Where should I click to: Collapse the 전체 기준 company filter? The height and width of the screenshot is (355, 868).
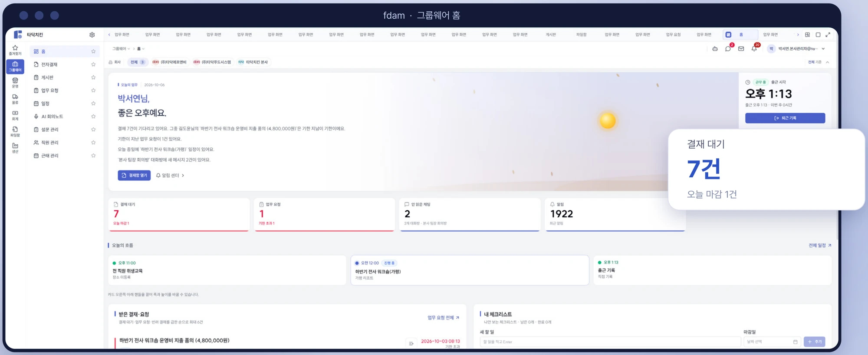click(819, 62)
